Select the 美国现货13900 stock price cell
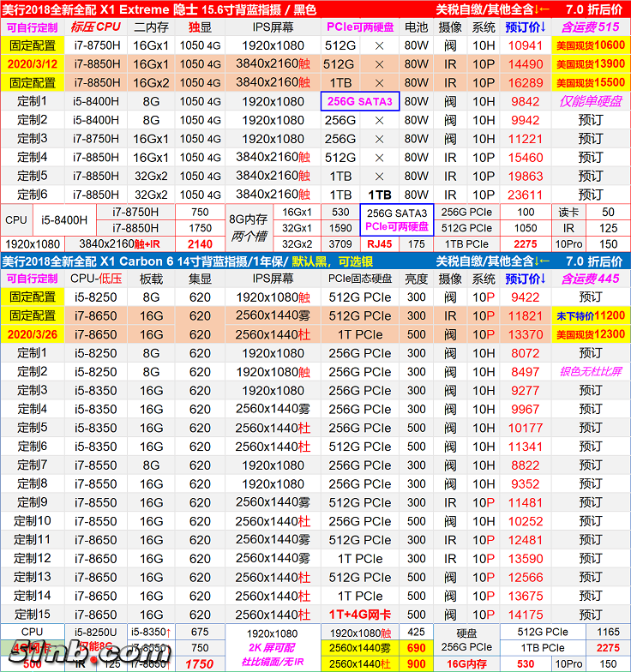This screenshot has width=631, height=672. (591, 64)
